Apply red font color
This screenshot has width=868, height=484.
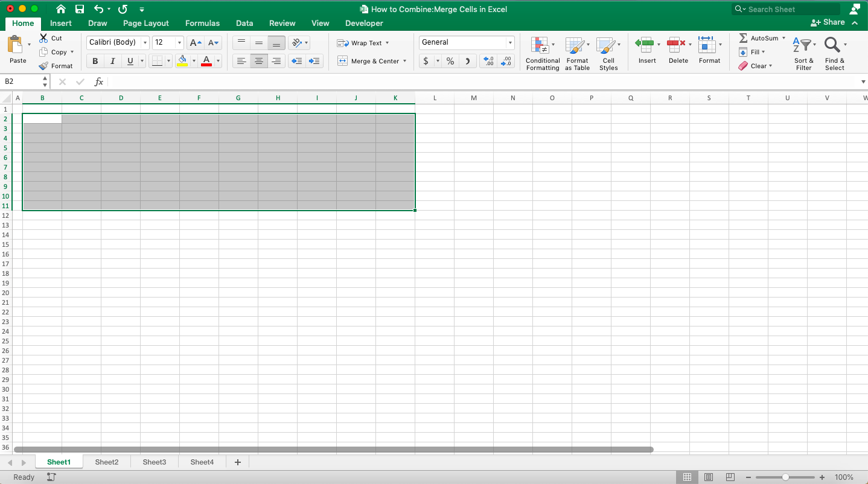[x=206, y=61]
